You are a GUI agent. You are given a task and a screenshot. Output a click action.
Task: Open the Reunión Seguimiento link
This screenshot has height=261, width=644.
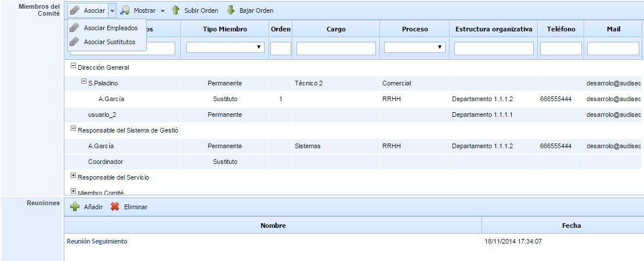click(x=97, y=241)
